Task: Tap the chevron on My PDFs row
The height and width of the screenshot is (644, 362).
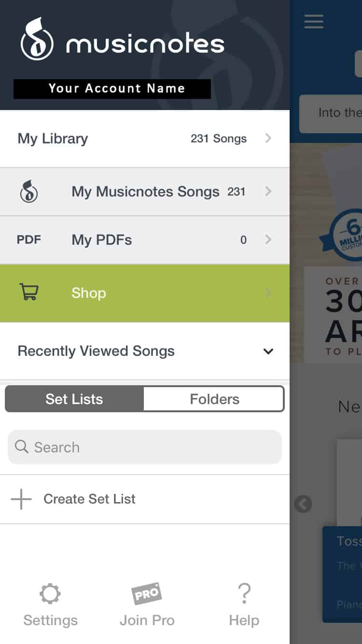Action: click(x=268, y=239)
